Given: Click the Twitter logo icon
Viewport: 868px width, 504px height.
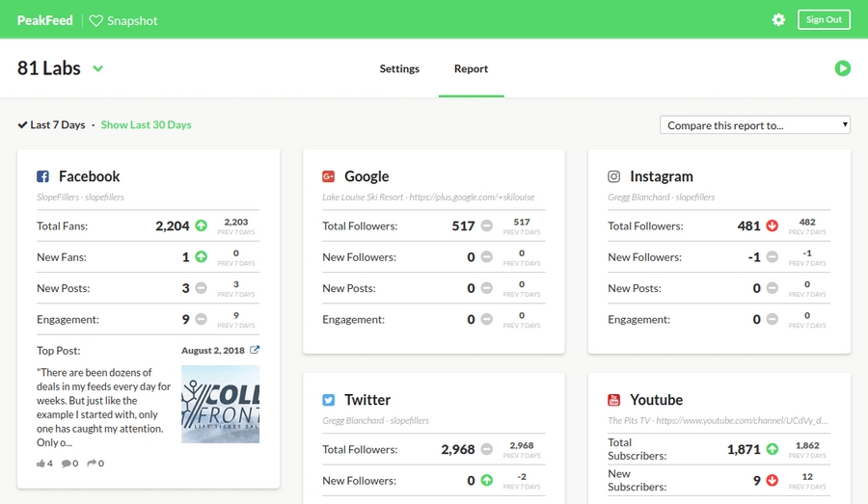Looking at the screenshot, I should 328,400.
